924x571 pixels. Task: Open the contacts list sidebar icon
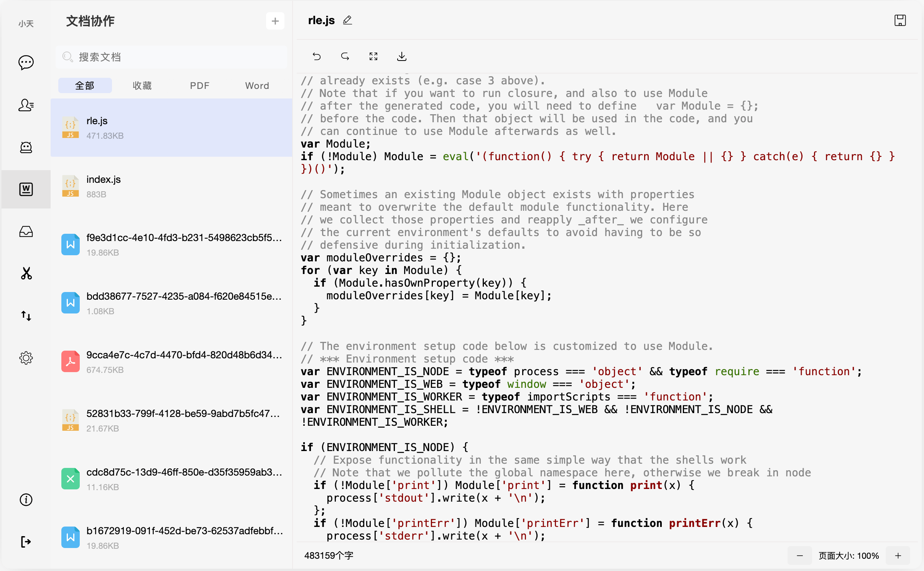point(26,105)
